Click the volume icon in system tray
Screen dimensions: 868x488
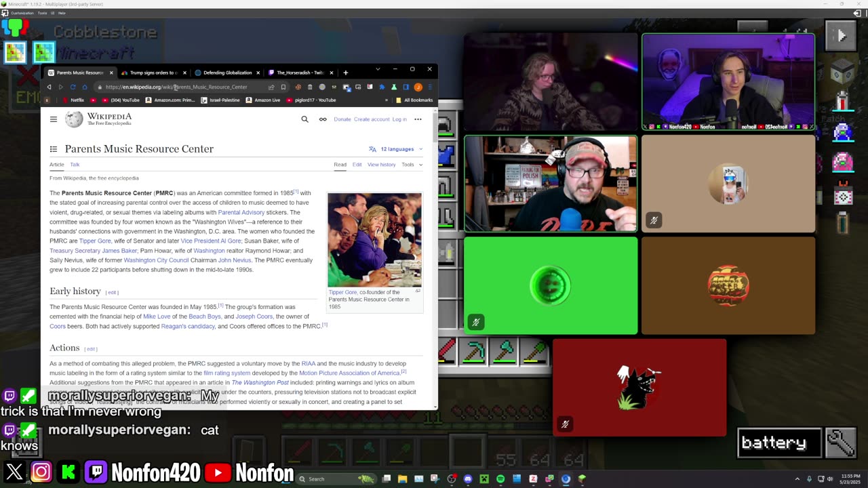tap(830, 479)
